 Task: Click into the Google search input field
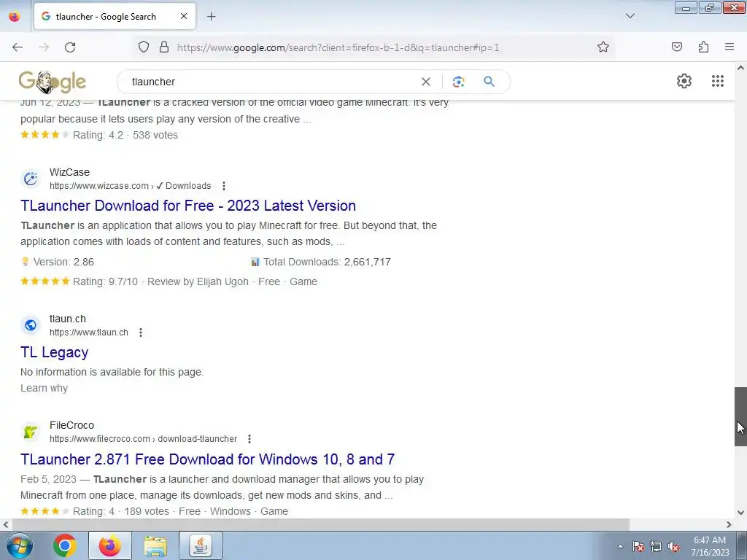(x=271, y=82)
